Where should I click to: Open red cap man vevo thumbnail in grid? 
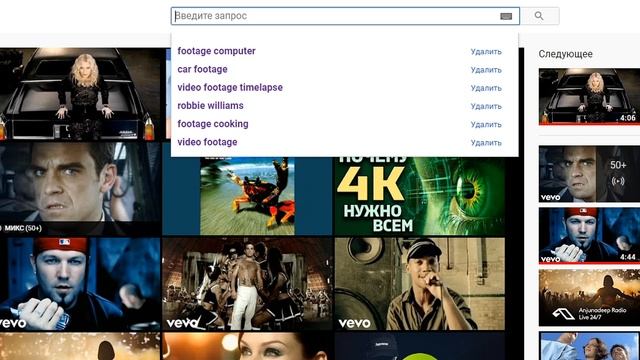(80, 284)
